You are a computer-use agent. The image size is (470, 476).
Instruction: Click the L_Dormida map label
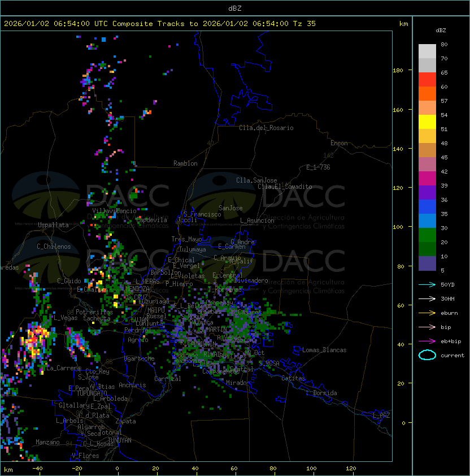pos(321,393)
